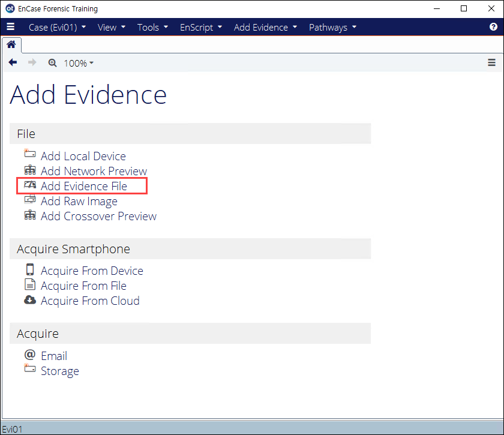This screenshot has height=435, width=504.
Task: Click the cloud download icon
Action: point(30,299)
